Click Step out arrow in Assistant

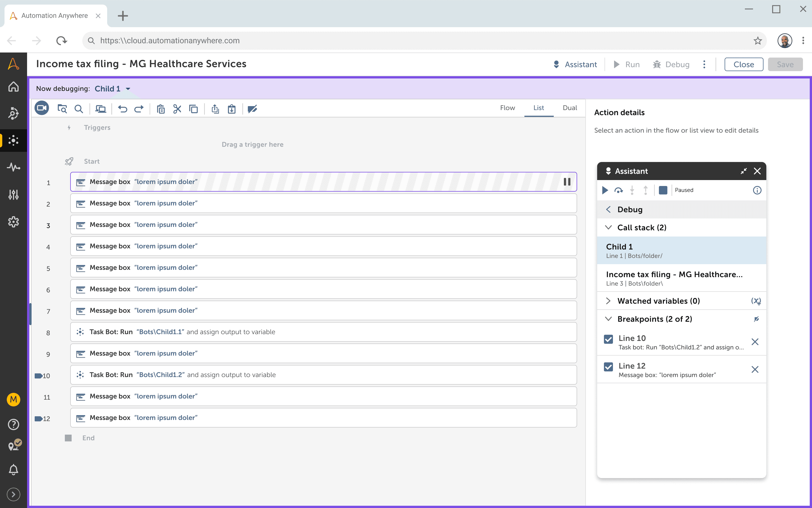click(646, 190)
